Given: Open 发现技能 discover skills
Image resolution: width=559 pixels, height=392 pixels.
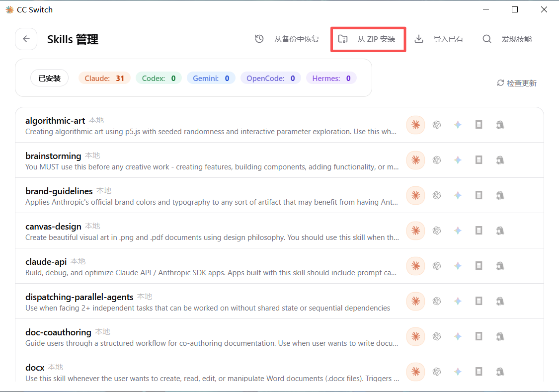Looking at the screenshot, I should click(507, 39).
